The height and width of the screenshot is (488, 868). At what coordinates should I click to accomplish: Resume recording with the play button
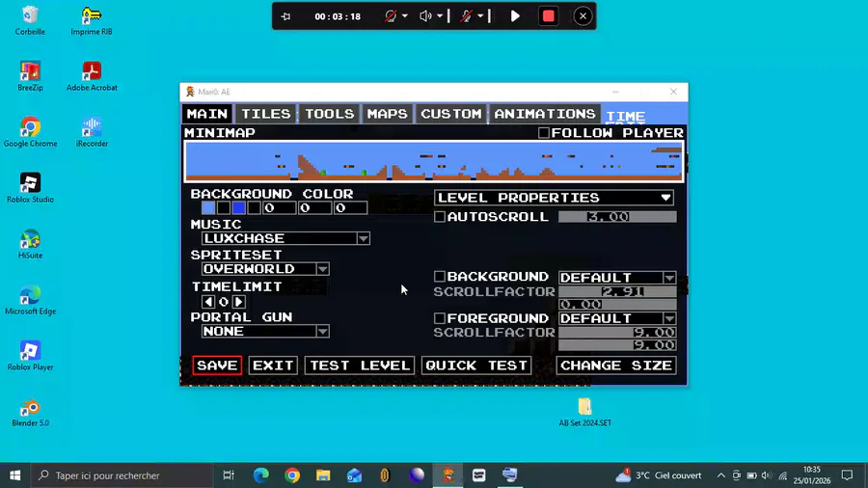[515, 16]
